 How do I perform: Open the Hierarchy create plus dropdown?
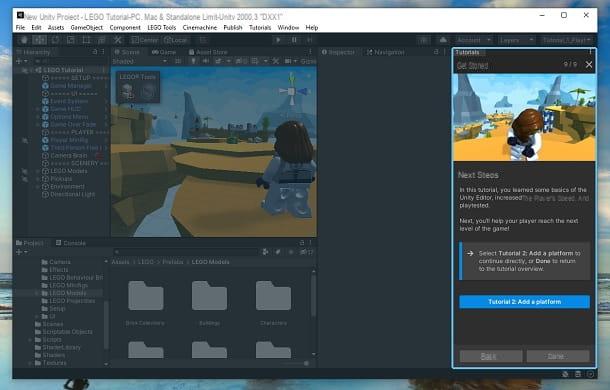coord(21,61)
